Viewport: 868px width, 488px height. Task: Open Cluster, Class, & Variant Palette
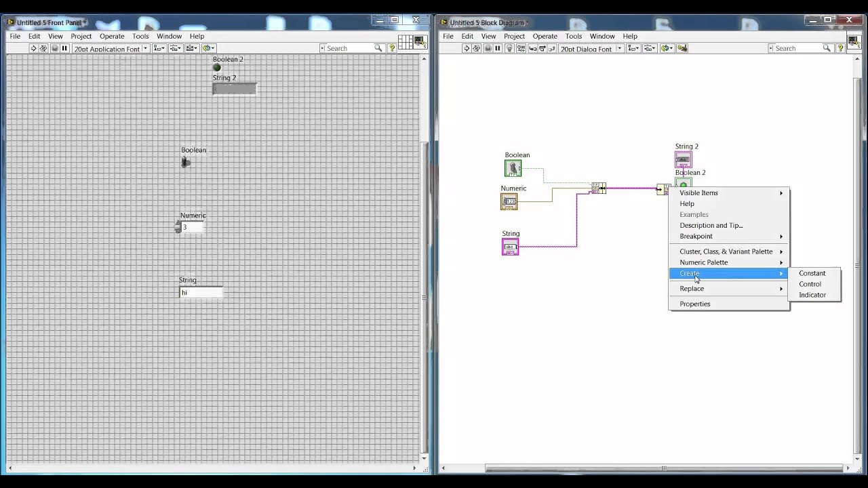point(730,251)
